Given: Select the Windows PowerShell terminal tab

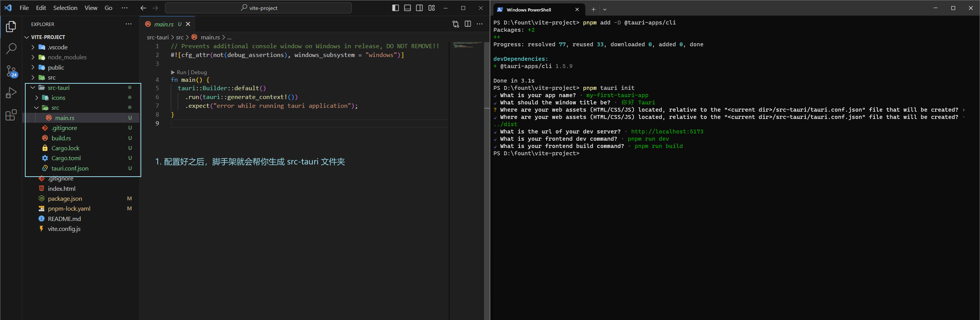Looking at the screenshot, I should (539, 10).
